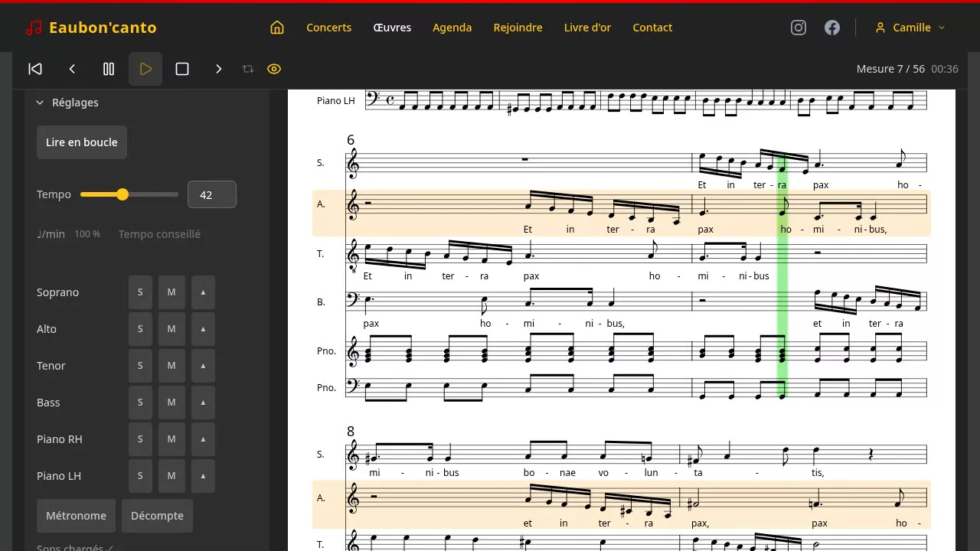Click the Eaubon'canto logo

(90, 28)
